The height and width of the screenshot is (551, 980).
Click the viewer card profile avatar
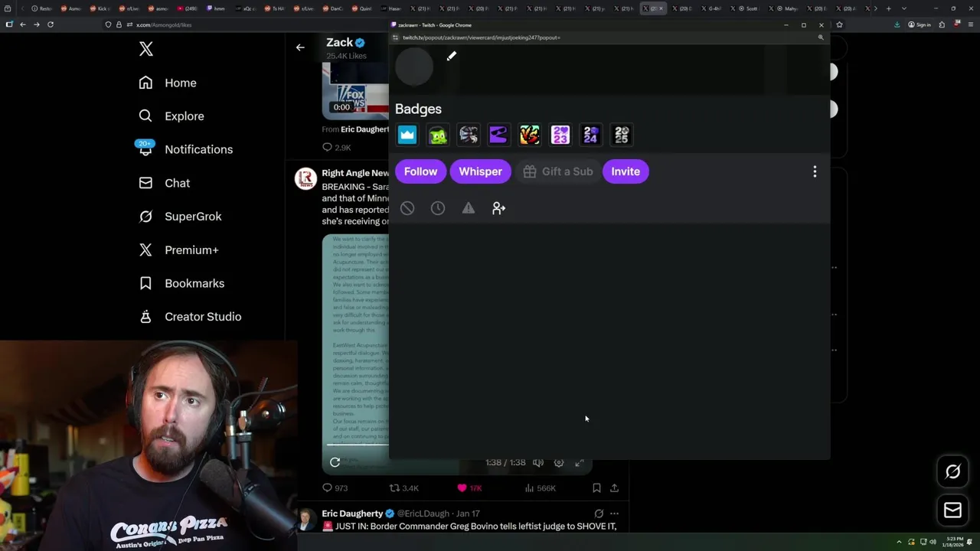[414, 67]
